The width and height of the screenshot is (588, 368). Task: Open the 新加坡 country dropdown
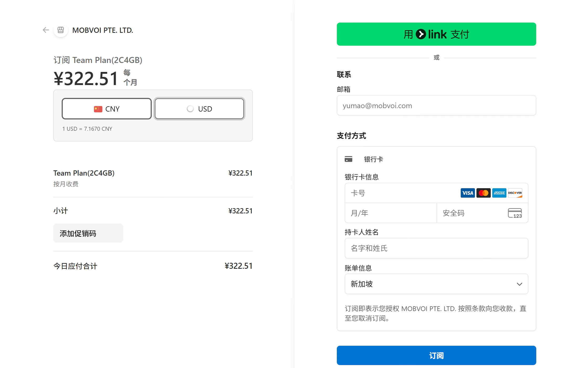point(436,284)
